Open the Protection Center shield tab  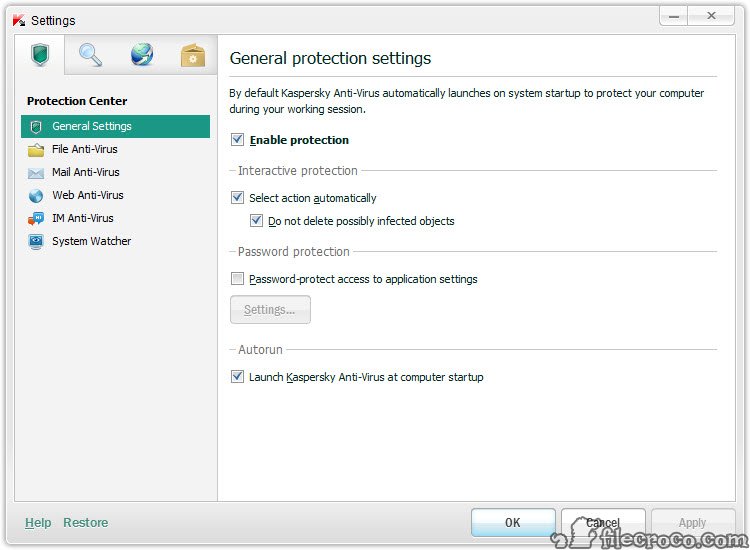[x=40, y=55]
